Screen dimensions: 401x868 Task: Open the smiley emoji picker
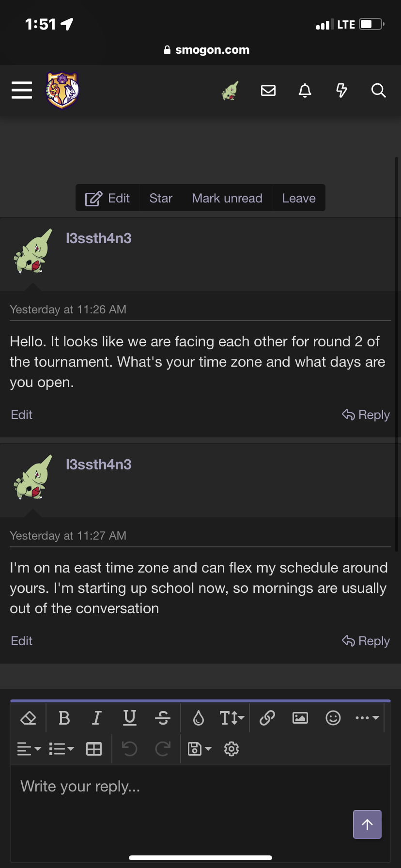point(333,718)
